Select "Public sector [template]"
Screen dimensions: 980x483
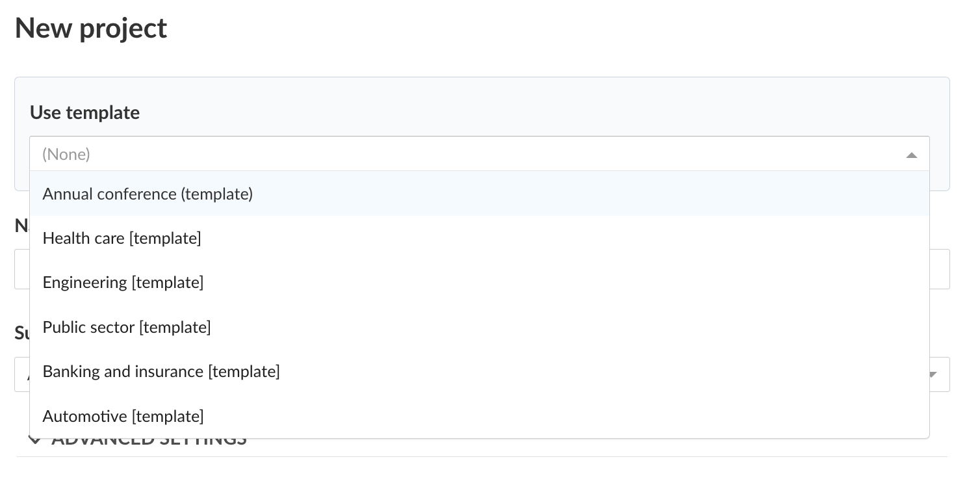[x=127, y=327]
